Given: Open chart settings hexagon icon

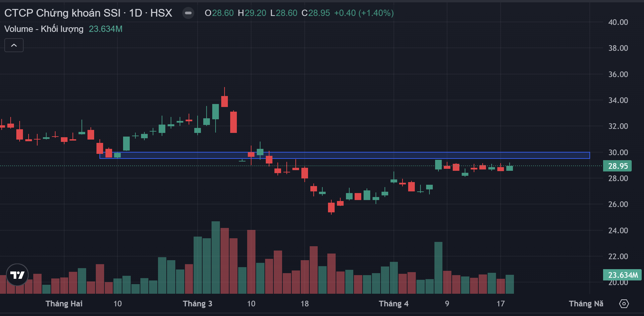Looking at the screenshot, I should coord(624,304).
